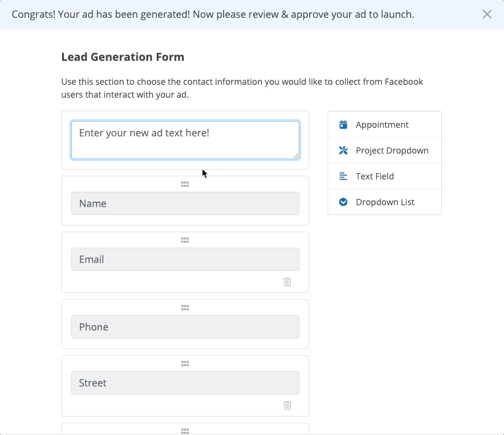This screenshot has height=435, width=504.
Task: Add an Appointment field to the form
Action: tap(382, 125)
